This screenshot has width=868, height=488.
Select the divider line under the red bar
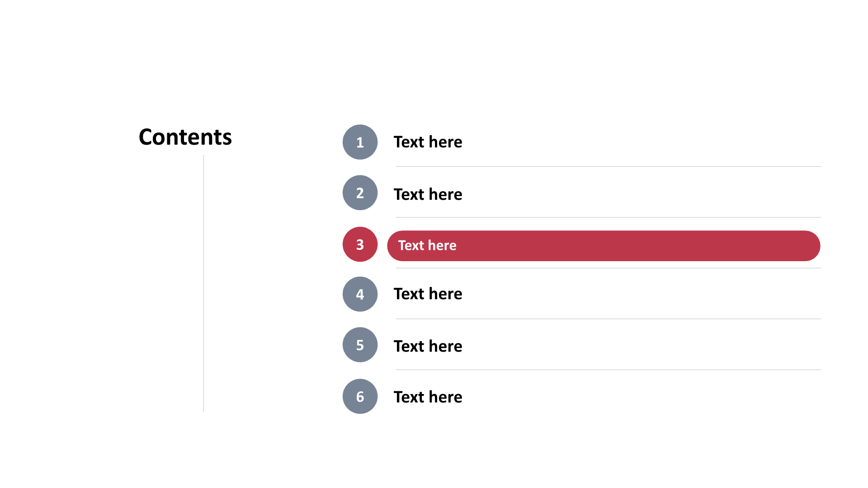608,268
